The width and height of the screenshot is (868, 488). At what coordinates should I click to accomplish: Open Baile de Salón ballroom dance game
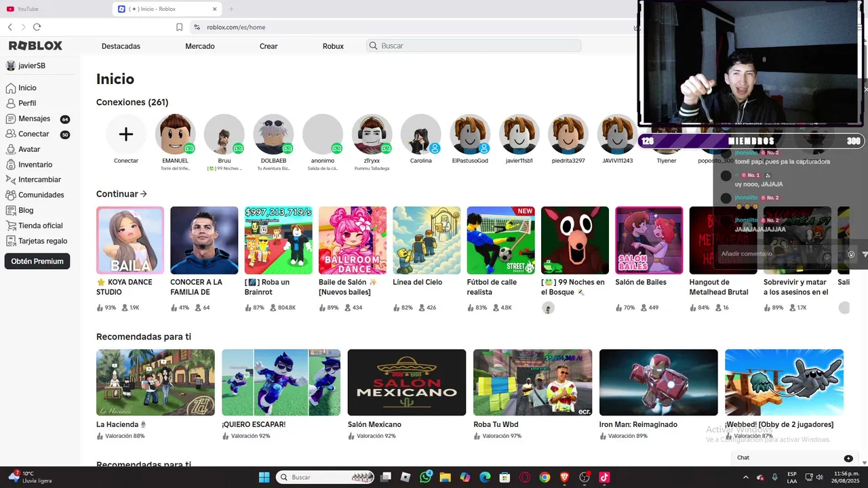pyautogui.click(x=353, y=240)
